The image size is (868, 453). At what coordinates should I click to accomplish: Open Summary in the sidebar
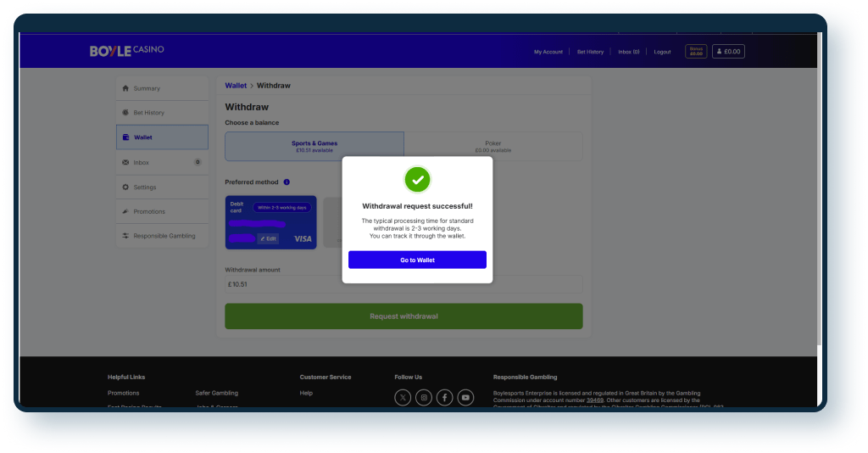click(162, 88)
